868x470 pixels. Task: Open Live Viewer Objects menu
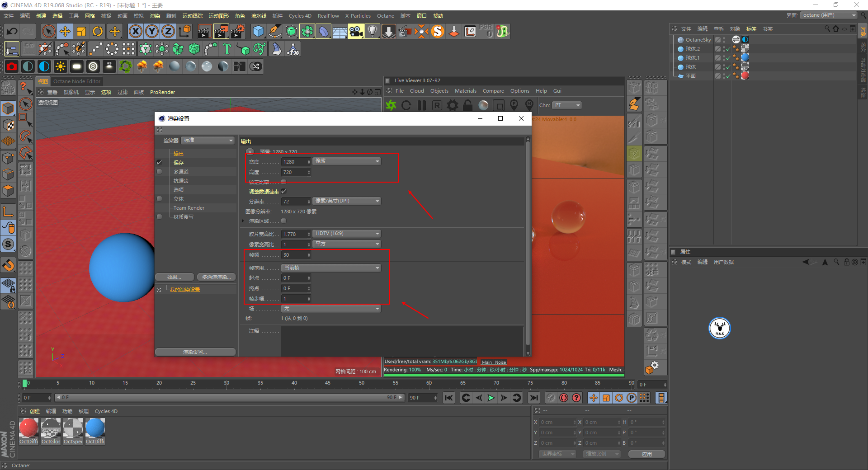pyautogui.click(x=439, y=91)
